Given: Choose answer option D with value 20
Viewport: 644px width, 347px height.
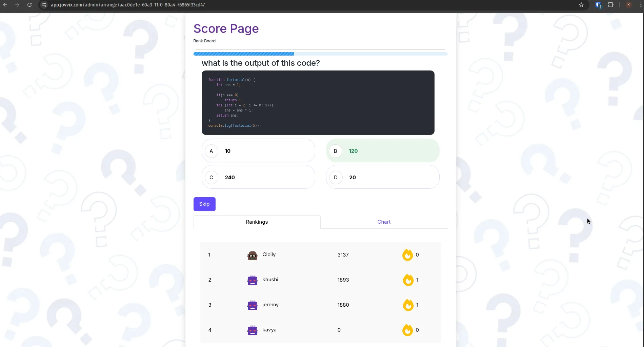Looking at the screenshot, I should click(x=383, y=177).
